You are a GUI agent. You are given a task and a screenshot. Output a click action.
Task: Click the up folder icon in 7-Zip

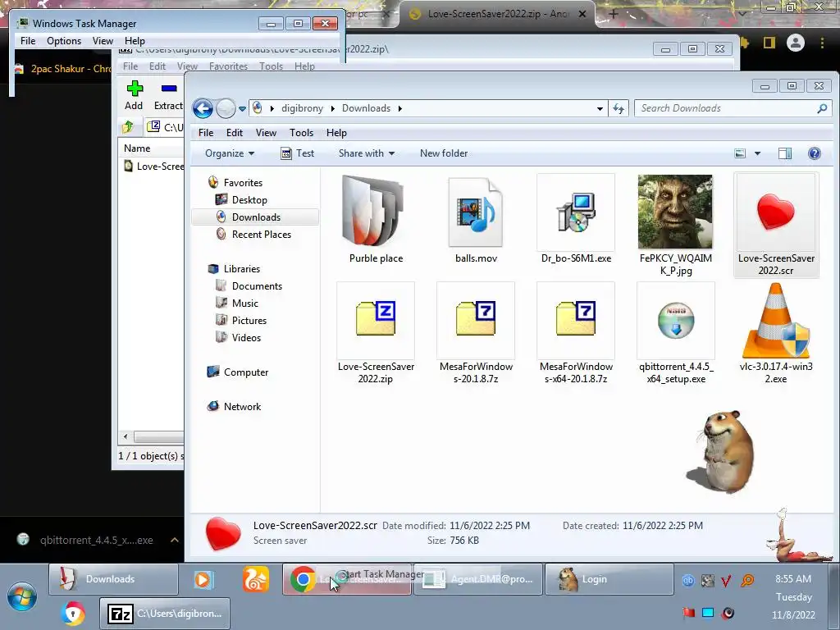click(128, 127)
